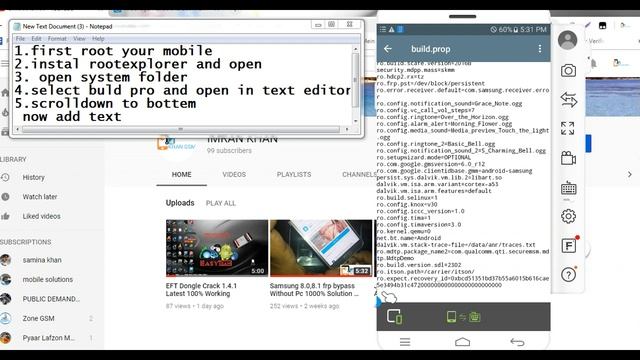Click the swap arrows icon in the side toolbar
The height and width of the screenshot is (360, 640).
point(568,100)
